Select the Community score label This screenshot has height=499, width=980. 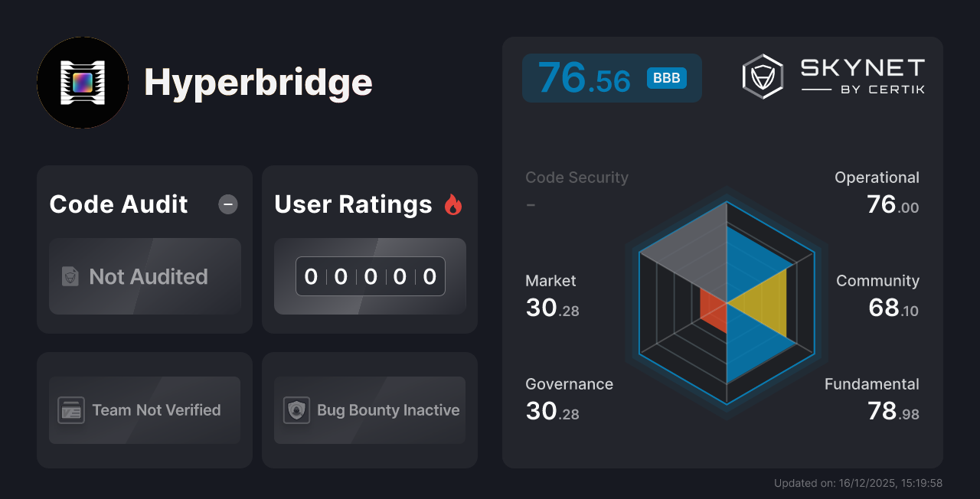pos(877,281)
